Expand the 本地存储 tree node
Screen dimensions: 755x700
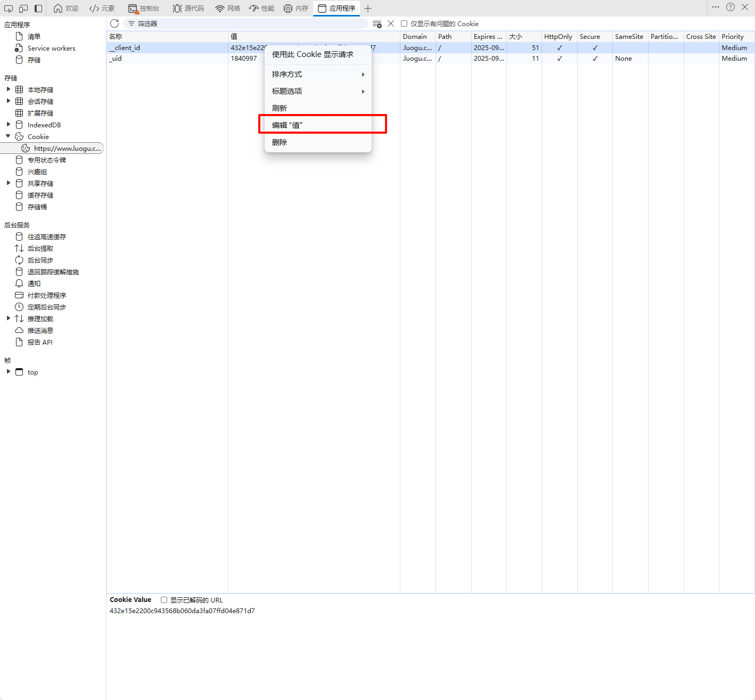point(9,89)
